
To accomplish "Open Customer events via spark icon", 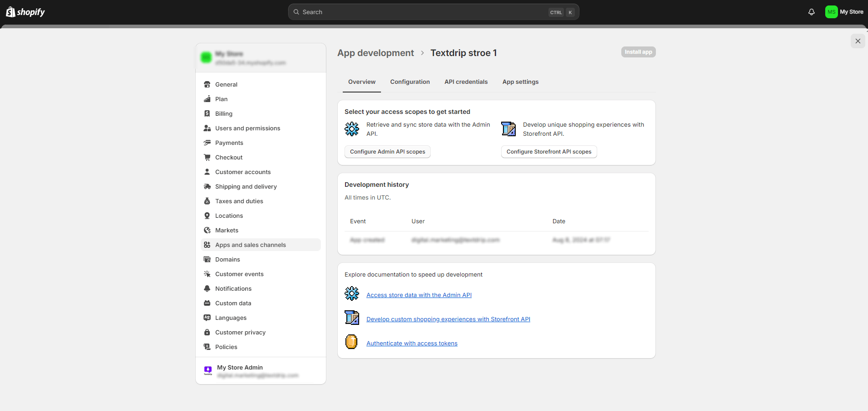I will 208,274.
